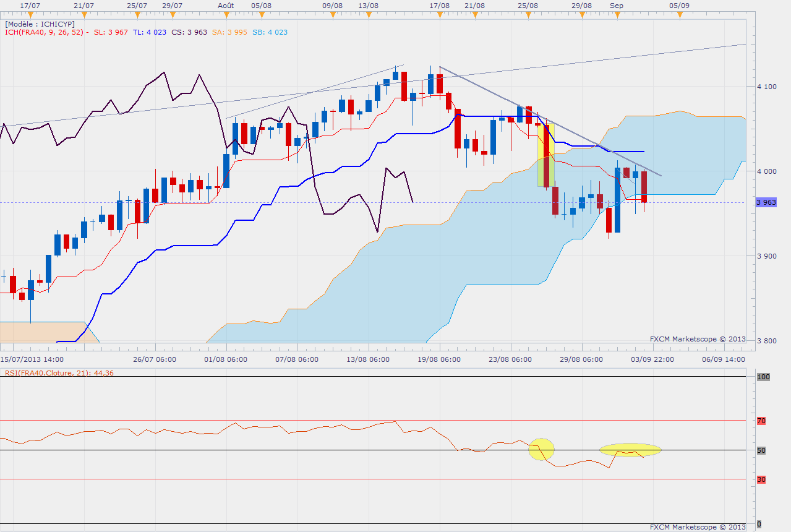Click the 3 900 price axis label
Screen dimensions: 791x532
coord(767,256)
